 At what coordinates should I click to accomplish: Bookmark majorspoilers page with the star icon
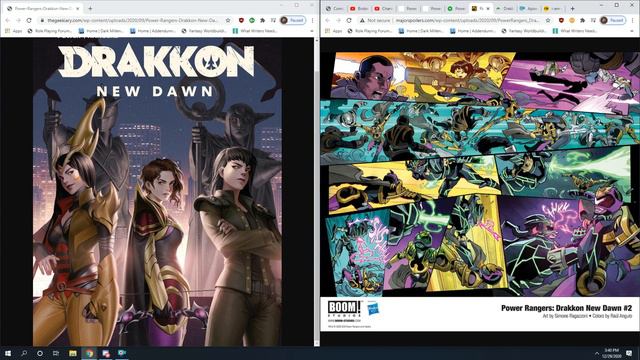(x=548, y=20)
